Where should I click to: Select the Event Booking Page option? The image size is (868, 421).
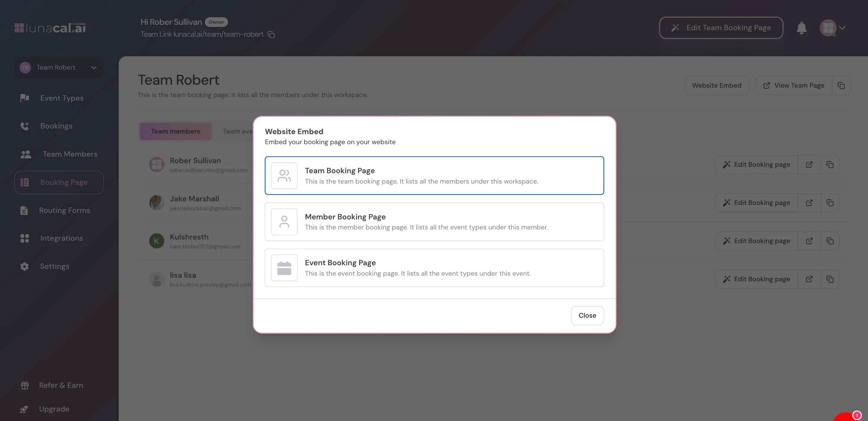pyautogui.click(x=434, y=268)
